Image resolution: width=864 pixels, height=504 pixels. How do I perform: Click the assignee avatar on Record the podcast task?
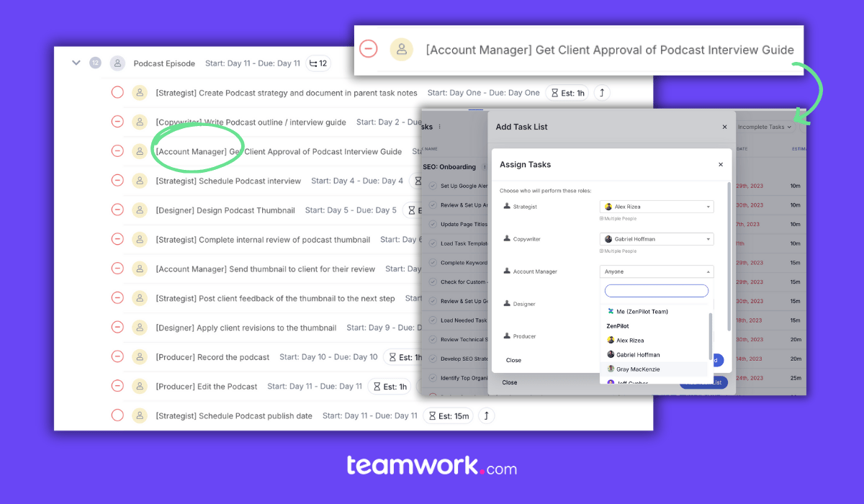[x=139, y=356]
